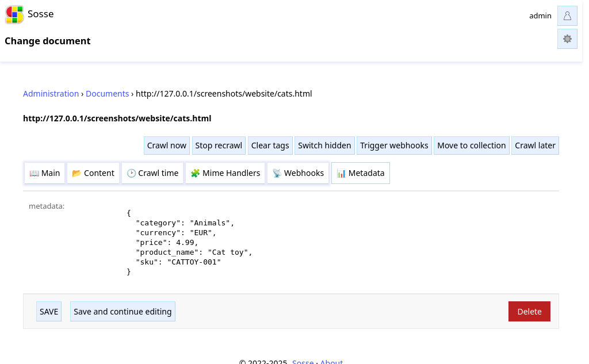Click the Switch hidden button
Screen dimensions: 589x364
pos(324,145)
